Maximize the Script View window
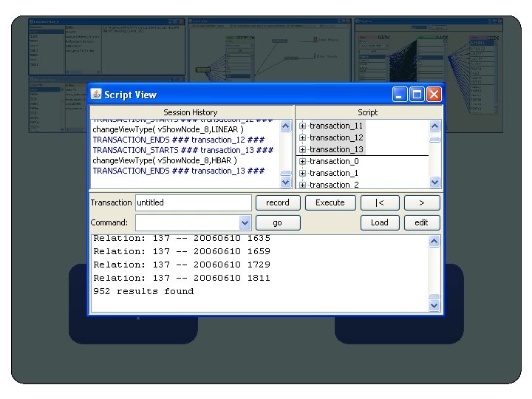The width and height of the screenshot is (532, 399). pos(417,95)
